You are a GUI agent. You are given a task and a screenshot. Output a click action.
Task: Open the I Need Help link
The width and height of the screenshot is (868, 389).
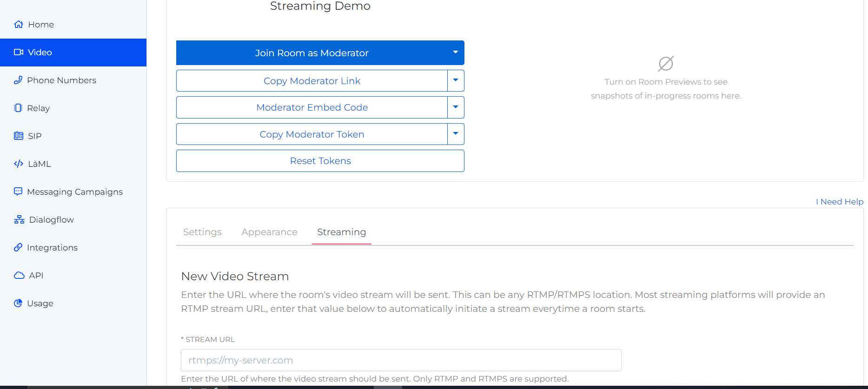pos(839,202)
